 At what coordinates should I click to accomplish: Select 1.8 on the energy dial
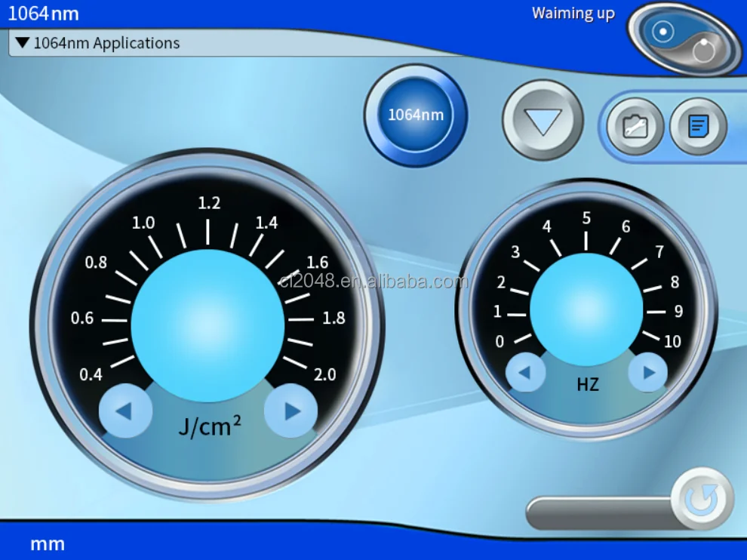coord(334,318)
